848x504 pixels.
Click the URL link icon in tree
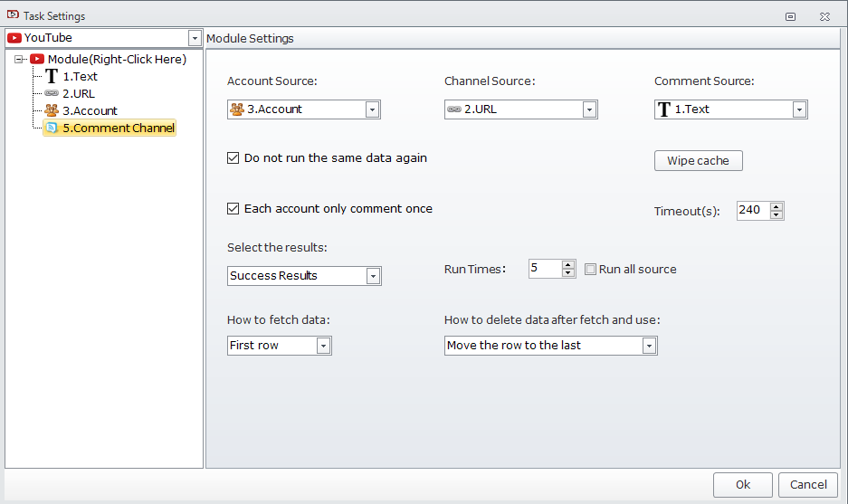[x=52, y=94]
